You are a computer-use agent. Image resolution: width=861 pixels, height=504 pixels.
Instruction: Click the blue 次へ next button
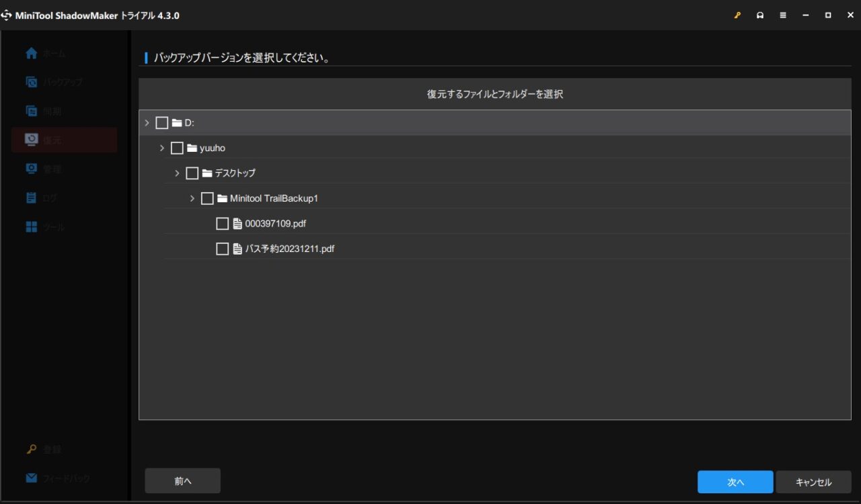click(735, 482)
